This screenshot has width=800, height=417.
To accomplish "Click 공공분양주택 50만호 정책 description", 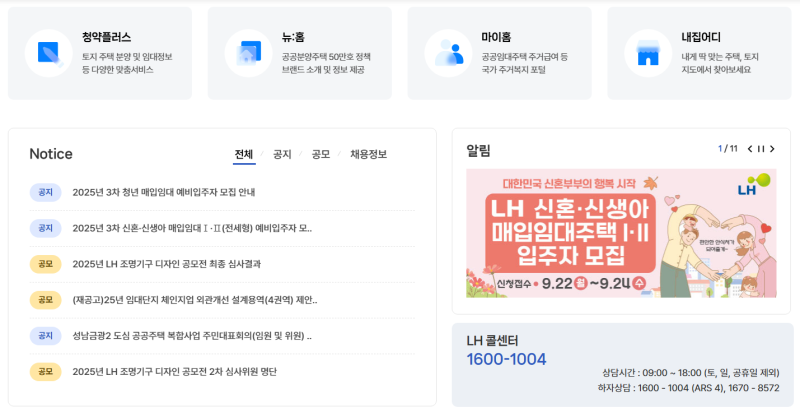I will pos(327,63).
